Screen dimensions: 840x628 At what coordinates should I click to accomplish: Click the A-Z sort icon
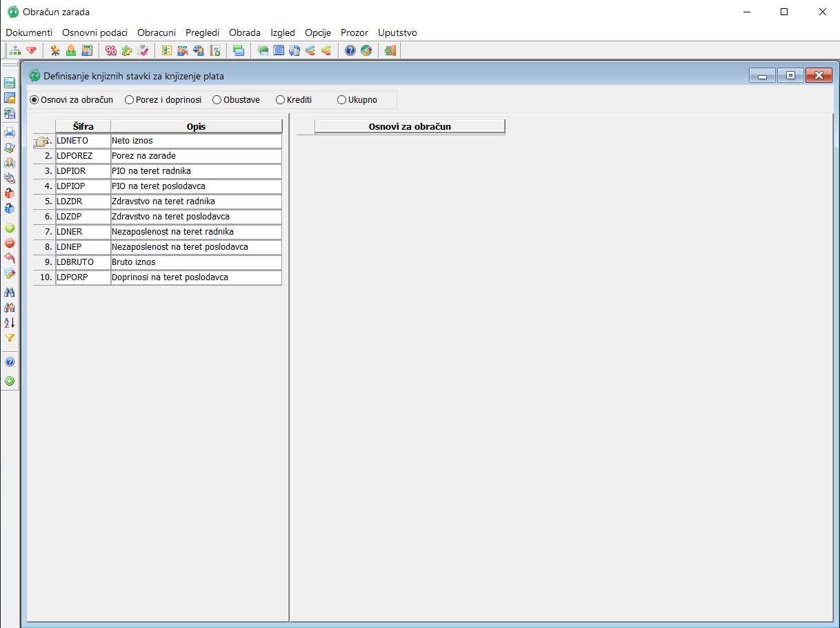pyautogui.click(x=10, y=322)
